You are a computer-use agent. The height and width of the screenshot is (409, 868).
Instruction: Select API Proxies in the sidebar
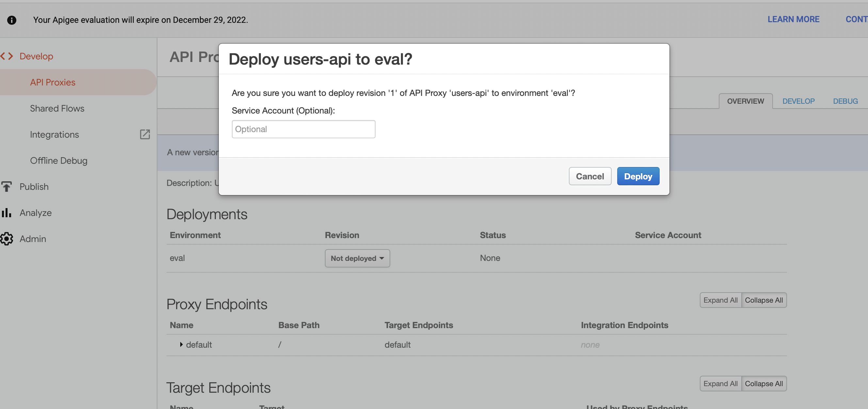coord(53,82)
